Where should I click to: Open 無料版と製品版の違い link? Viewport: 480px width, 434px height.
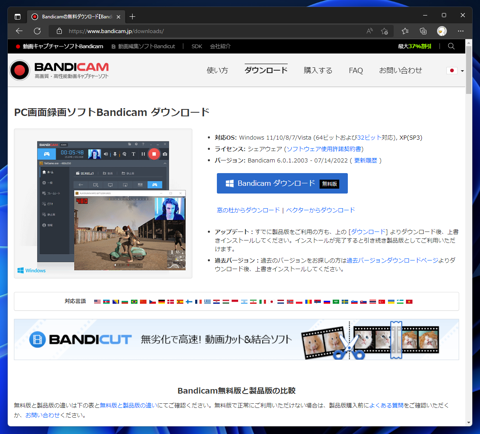(x=128, y=405)
